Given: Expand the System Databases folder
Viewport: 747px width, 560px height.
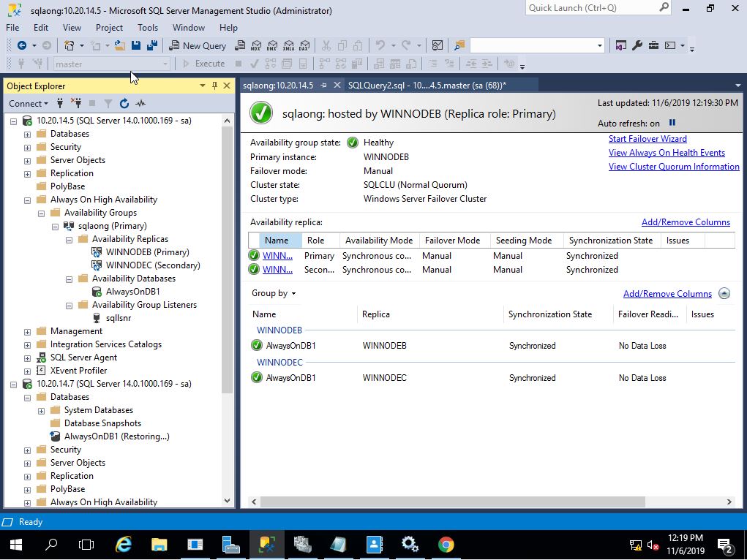Looking at the screenshot, I should [42, 410].
